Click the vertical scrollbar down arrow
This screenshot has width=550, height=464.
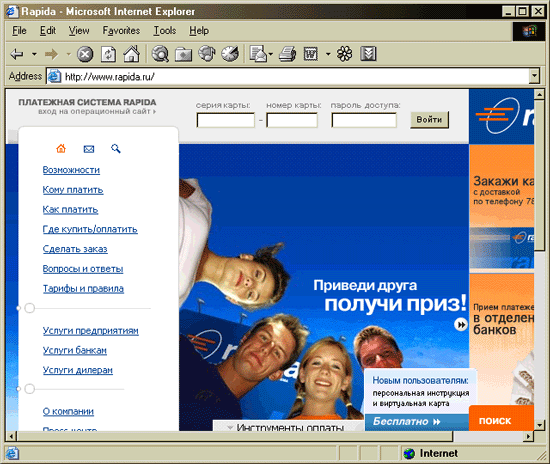click(539, 425)
